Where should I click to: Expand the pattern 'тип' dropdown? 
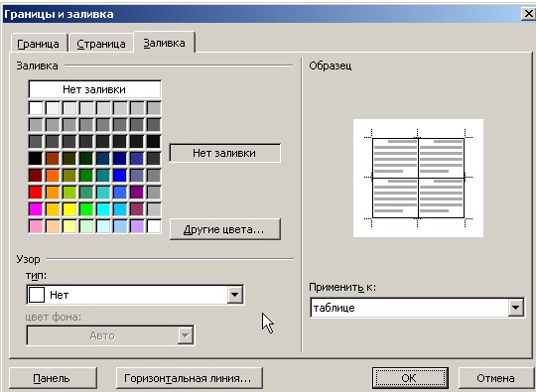coord(235,295)
